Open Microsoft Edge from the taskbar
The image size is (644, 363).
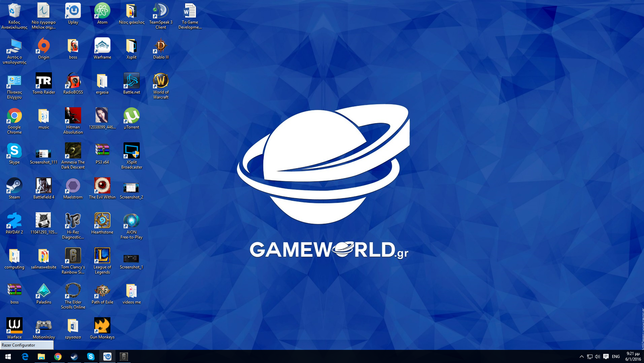click(x=25, y=357)
